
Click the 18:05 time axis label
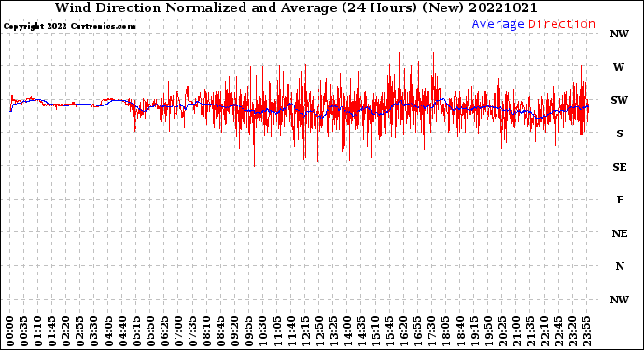[x=446, y=331]
